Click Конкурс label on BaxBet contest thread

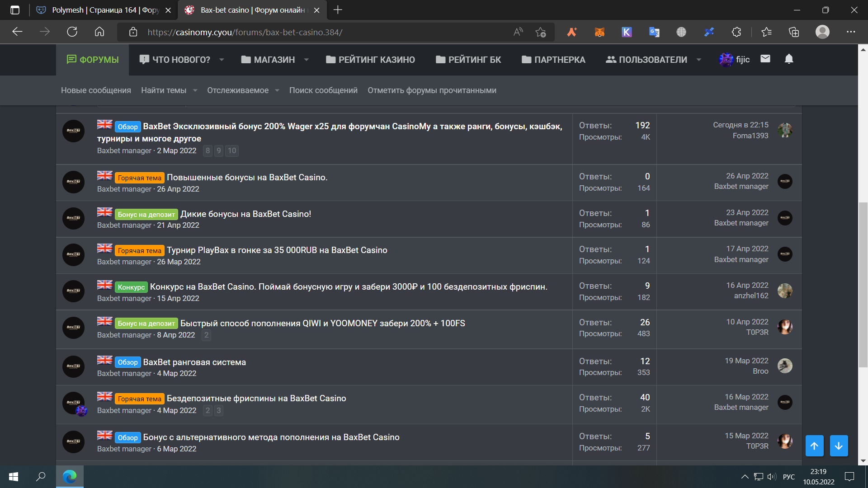[x=131, y=287]
